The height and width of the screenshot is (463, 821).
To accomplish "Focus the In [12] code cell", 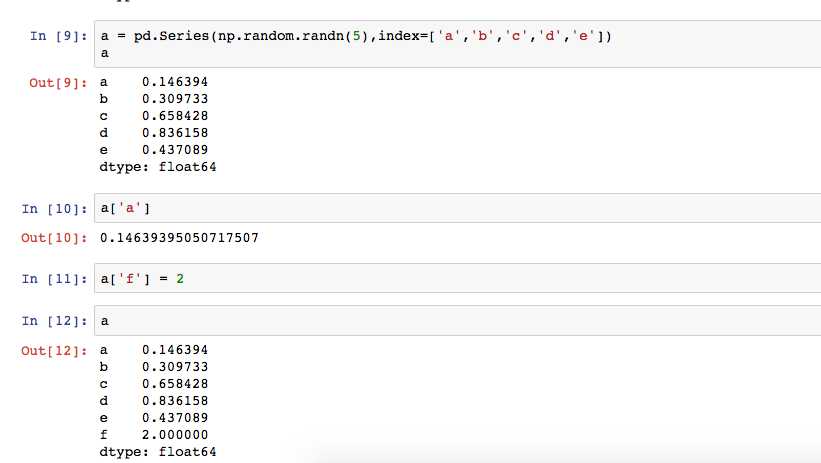I will (458, 321).
